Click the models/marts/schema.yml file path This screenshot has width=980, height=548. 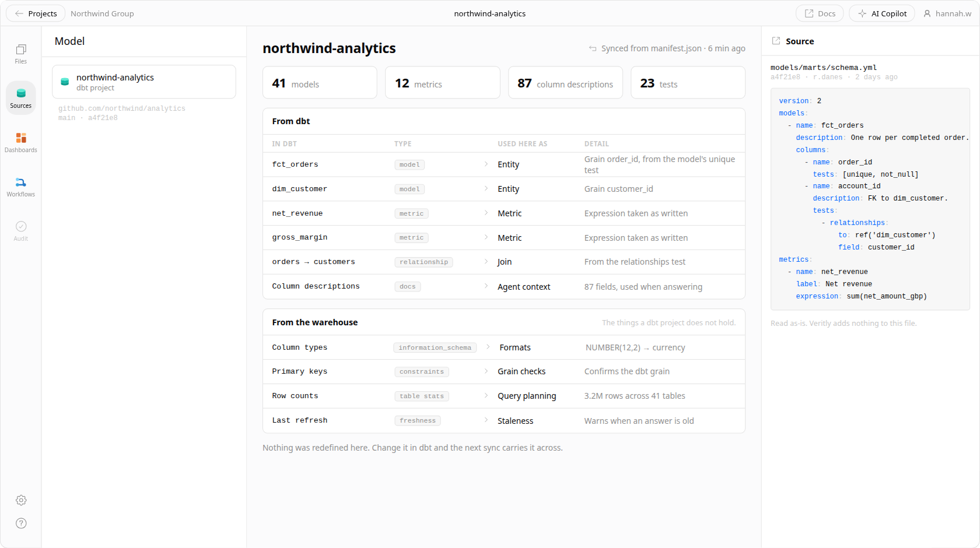tap(824, 68)
